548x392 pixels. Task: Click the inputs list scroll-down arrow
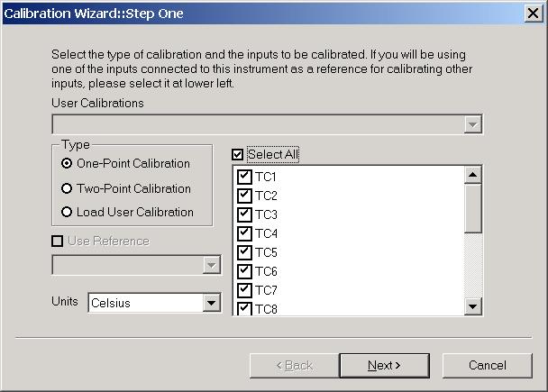pos(473,306)
